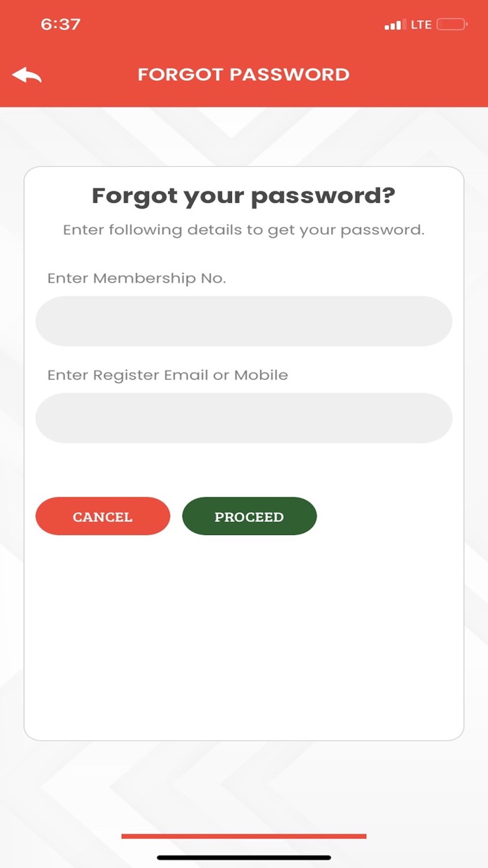Tap the LTE network indicator
This screenshot has height=868, width=488.
pyautogui.click(x=421, y=25)
